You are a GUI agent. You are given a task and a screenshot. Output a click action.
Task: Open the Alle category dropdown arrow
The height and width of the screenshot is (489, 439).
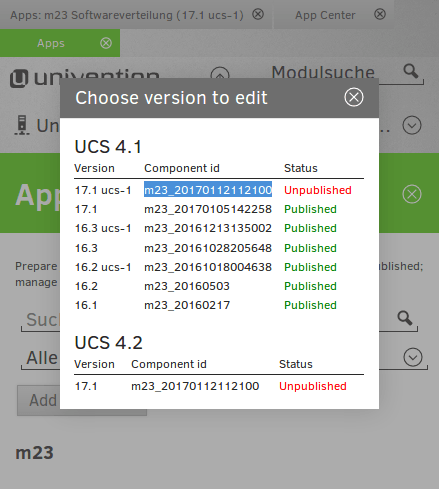click(x=413, y=357)
